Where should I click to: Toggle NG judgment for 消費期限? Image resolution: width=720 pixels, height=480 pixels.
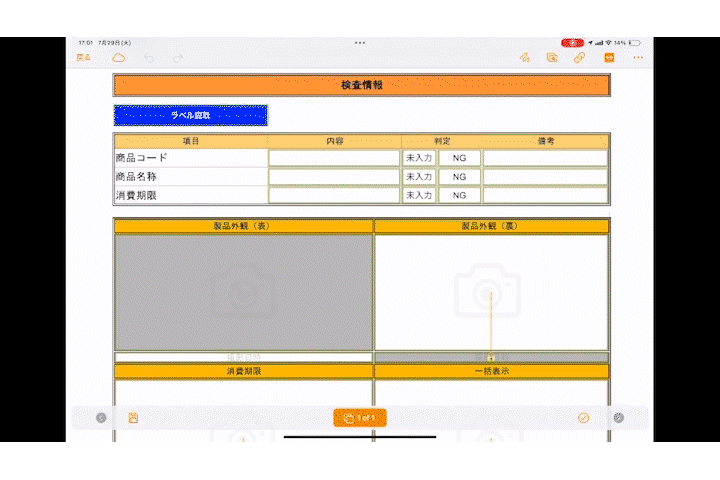[459, 195]
